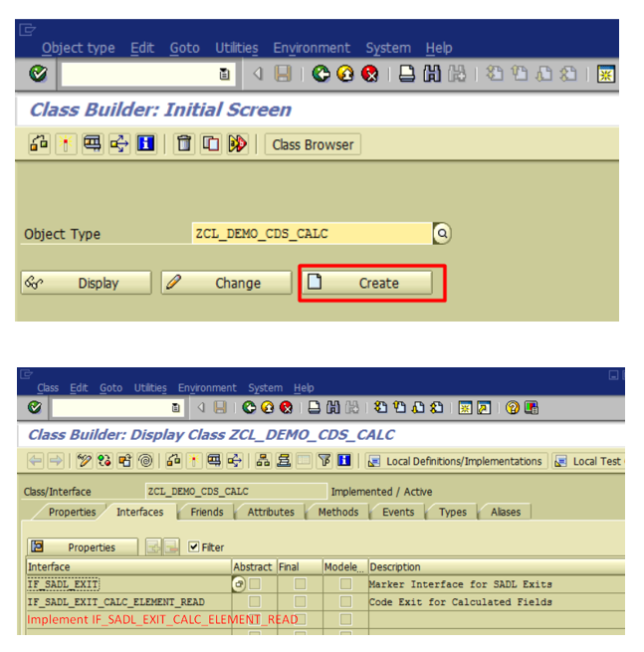This screenshot has width=644, height=652.
Task: Click Active/Inactive switch icon in Display Class toolbar
Action: 105,461
